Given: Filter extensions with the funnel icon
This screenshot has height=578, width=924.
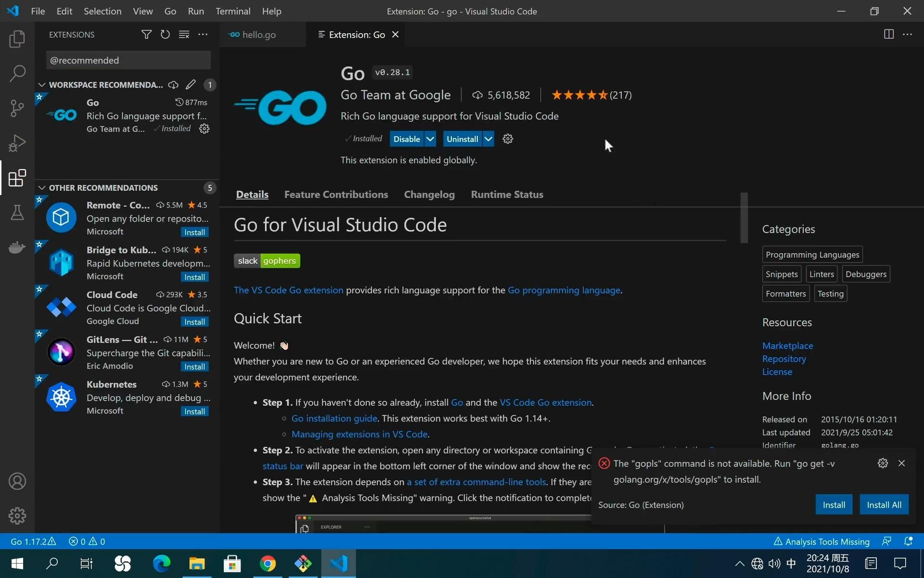Looking at the screenshot, I should [146, 34].
